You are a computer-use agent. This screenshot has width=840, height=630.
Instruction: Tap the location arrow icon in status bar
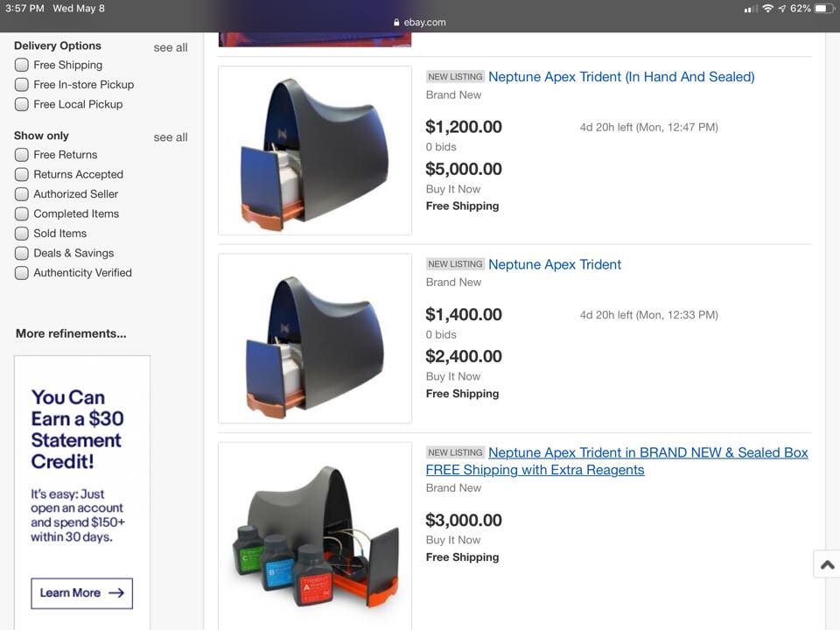pos(782,9)
